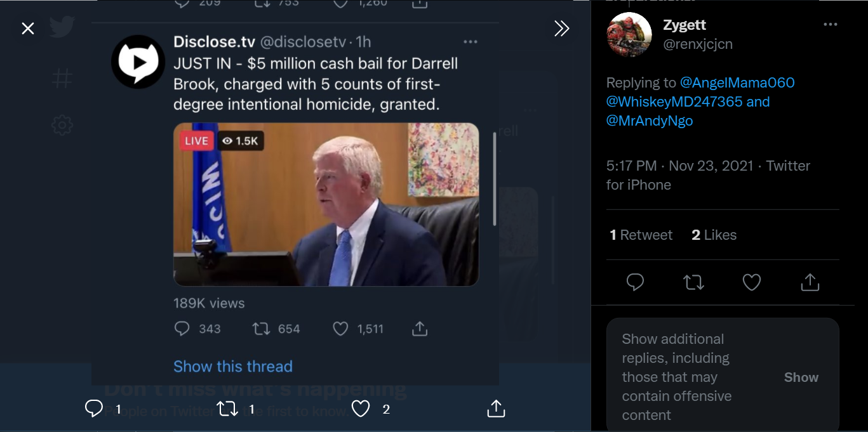Open Zygett's profile avatar
Image resolution: width=868 pixels, height=432 pixels.
629,34
